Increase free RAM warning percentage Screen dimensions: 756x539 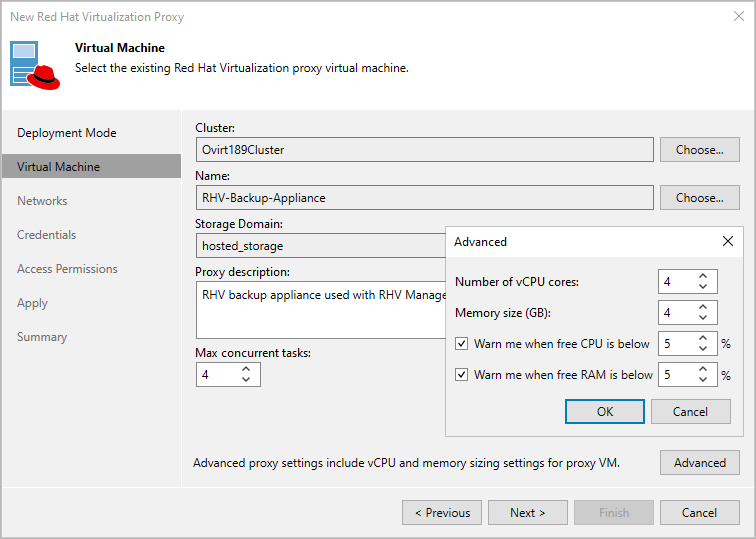703,369
